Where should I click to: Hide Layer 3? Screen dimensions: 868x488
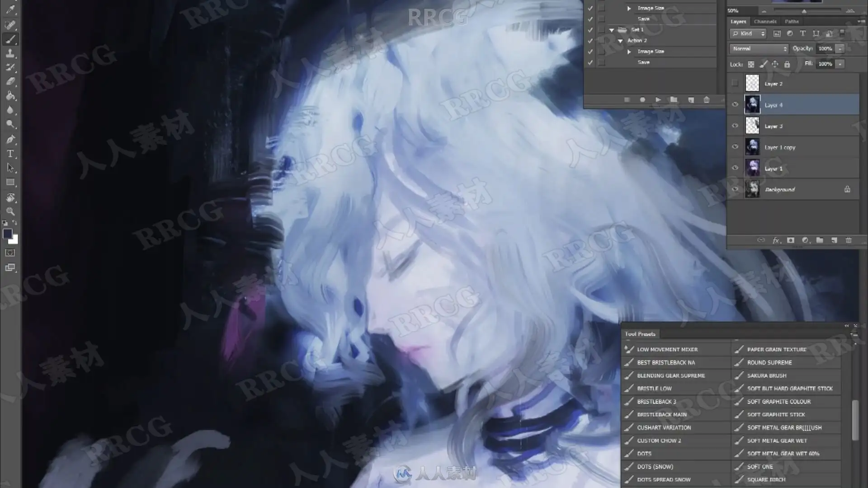click(x=735, y=126)
